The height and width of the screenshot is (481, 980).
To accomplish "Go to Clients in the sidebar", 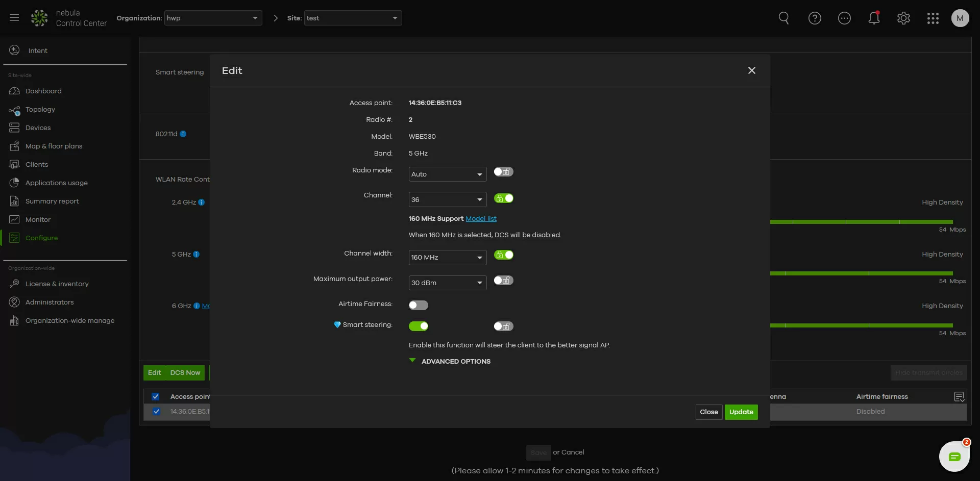I will tap(37, 164).
